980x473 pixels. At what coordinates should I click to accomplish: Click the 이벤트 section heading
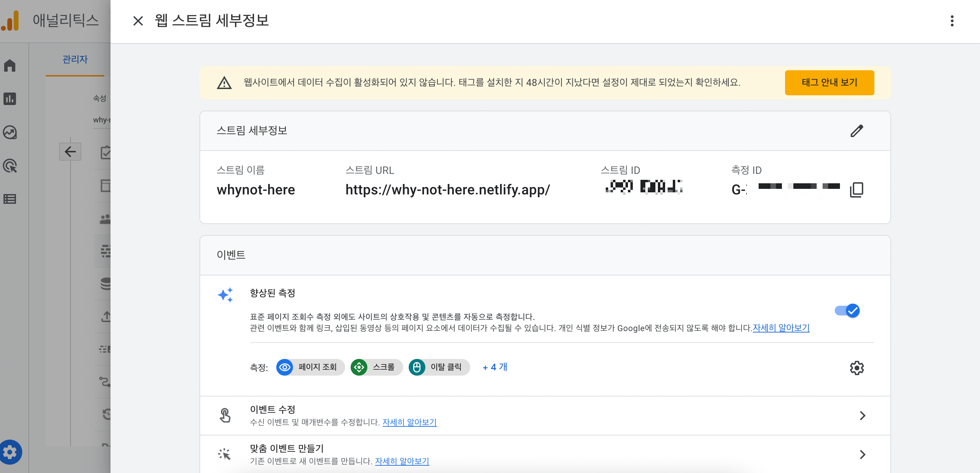tap(231, 255)
